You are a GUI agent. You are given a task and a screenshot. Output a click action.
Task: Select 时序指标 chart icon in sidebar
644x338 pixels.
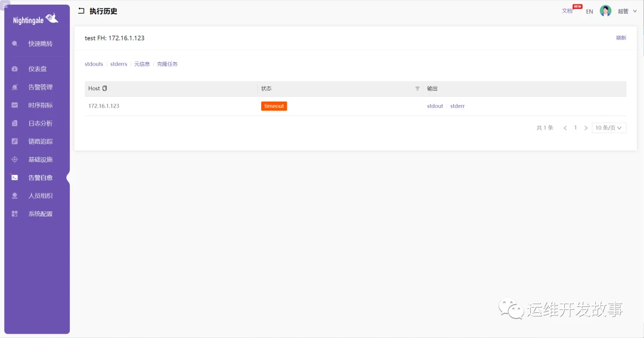tap(15, 105)
